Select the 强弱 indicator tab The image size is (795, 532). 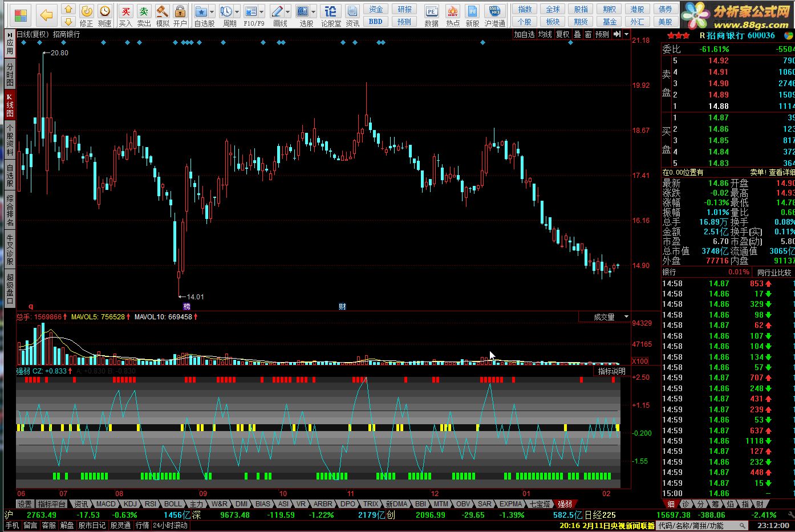tap(565, 504)
